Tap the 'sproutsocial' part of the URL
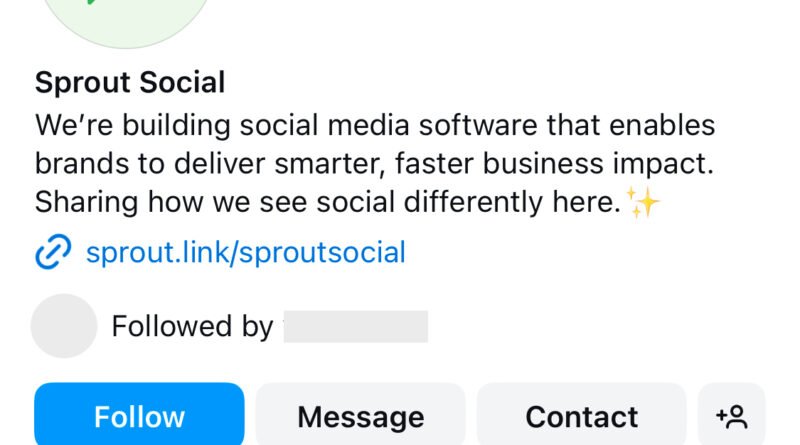This screenshot has height=445, width=800. [x=323, y=252]
